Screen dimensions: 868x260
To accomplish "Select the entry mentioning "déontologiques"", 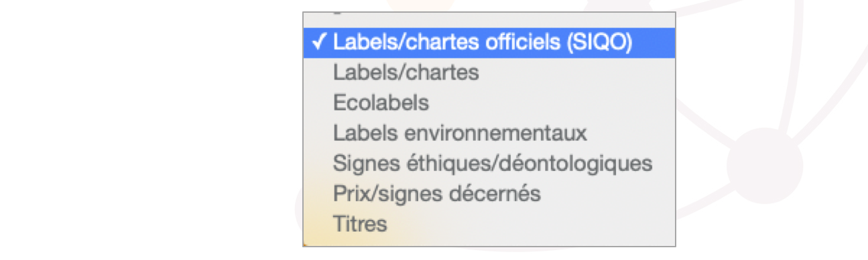I will pyautogui.click(x=489, y=163).
